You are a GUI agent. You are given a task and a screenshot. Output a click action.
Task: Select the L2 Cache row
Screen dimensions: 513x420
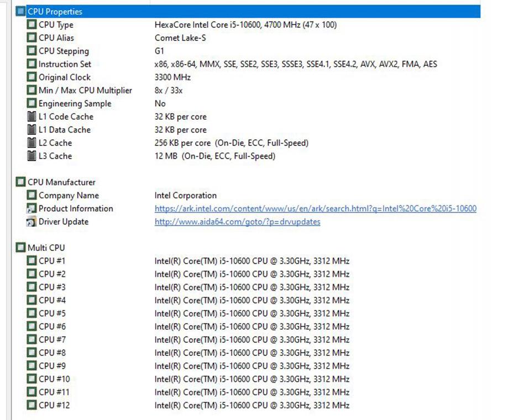(x=55, y=143)
